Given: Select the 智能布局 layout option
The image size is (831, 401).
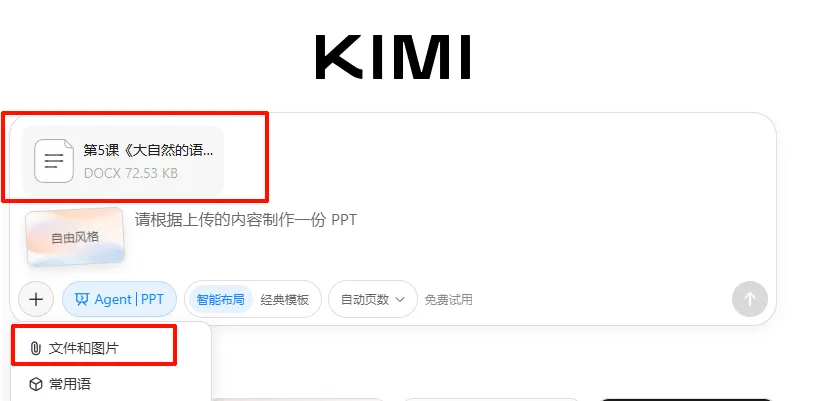Looking at the screenshot, I should (220, 300).
